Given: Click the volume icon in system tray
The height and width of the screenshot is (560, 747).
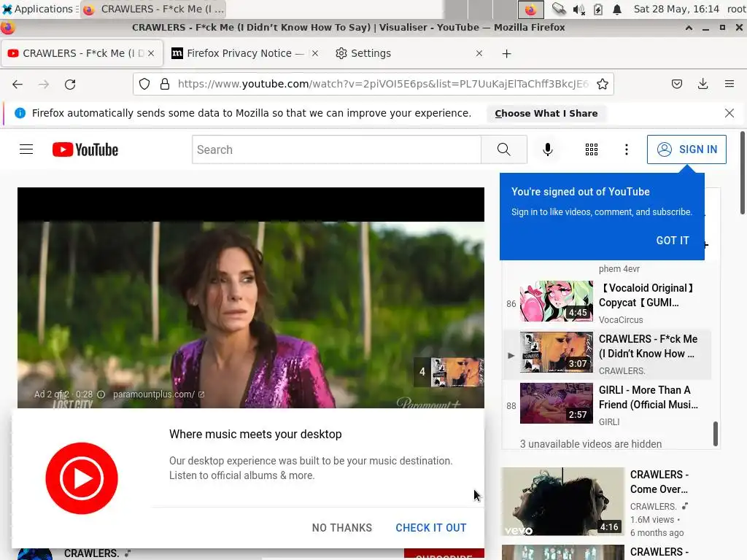Looking at the screenshot, I should (x=578, y=9).
